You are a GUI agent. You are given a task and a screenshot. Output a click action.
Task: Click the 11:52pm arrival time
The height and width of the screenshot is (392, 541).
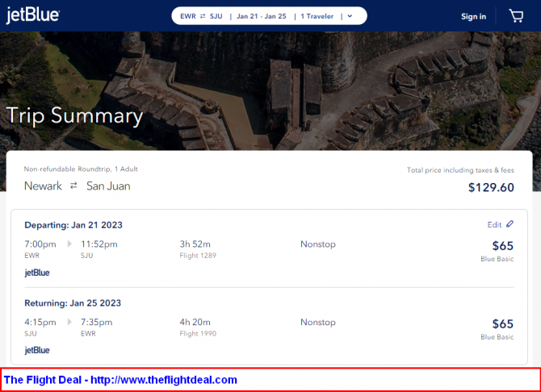pyautogui.click(x=99, y=244)
